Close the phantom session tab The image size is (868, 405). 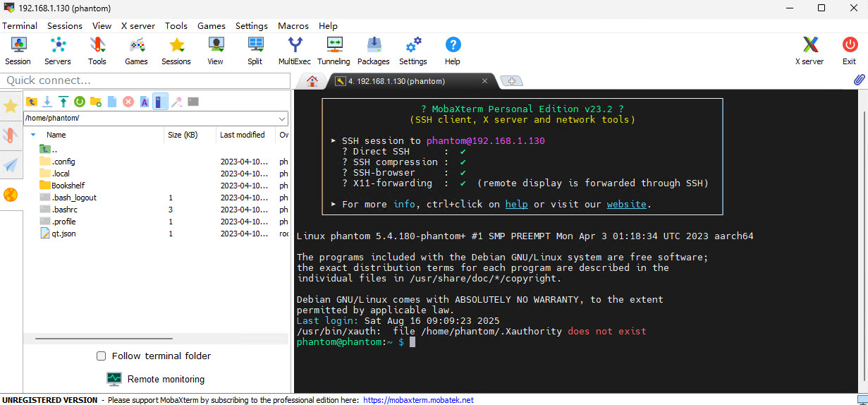pos(484,80)
